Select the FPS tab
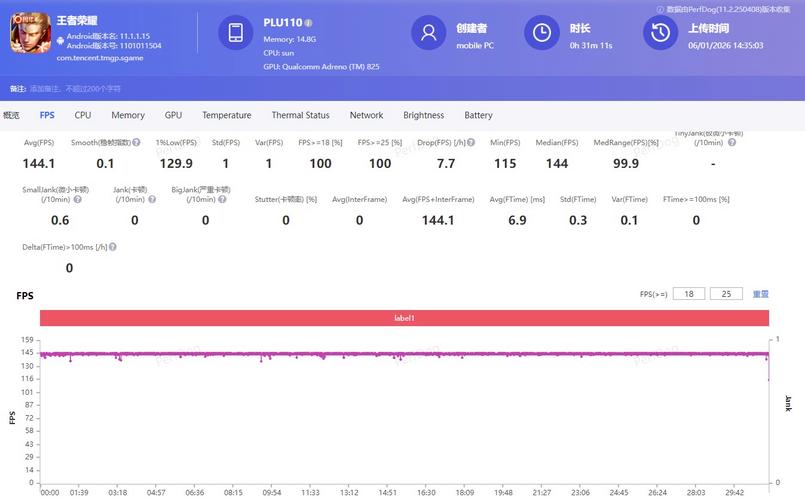The height and width of the screenshot is (500, 805). [47, 115]
